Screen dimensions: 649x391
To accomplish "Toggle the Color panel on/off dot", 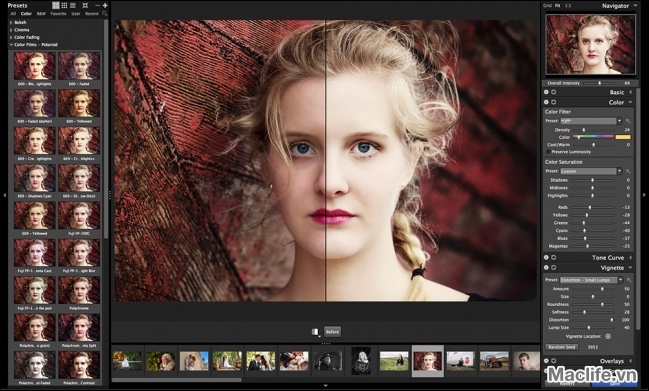I will [546, 102].
